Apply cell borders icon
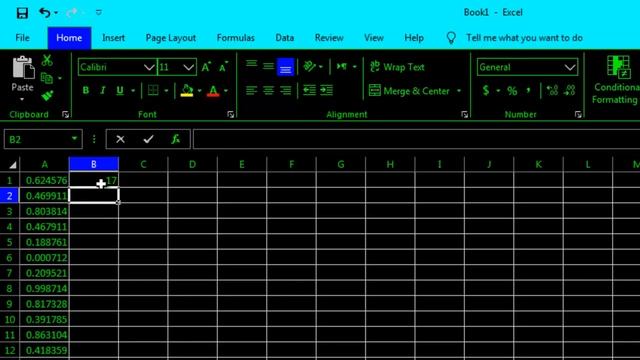Viewport: 640px width, 360px height. (153, 90)
